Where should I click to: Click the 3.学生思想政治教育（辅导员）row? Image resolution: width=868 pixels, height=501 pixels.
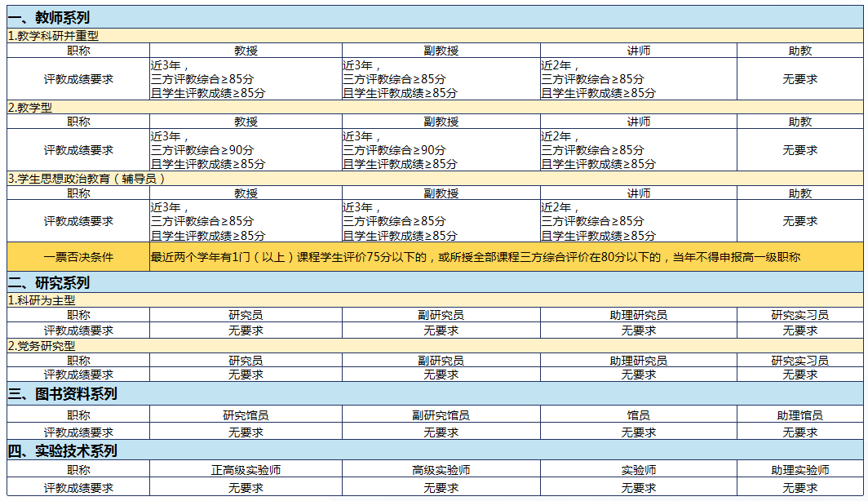pos(86,179)
